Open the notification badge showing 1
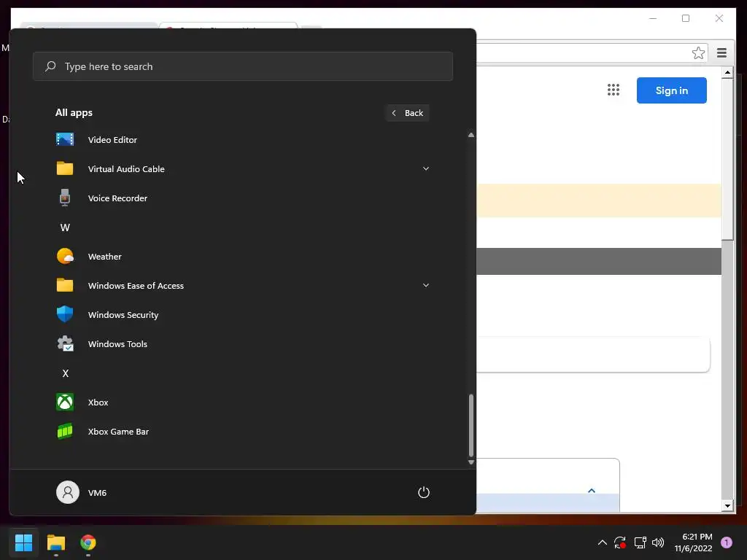The image size is (747, 560). click(727, 542)
